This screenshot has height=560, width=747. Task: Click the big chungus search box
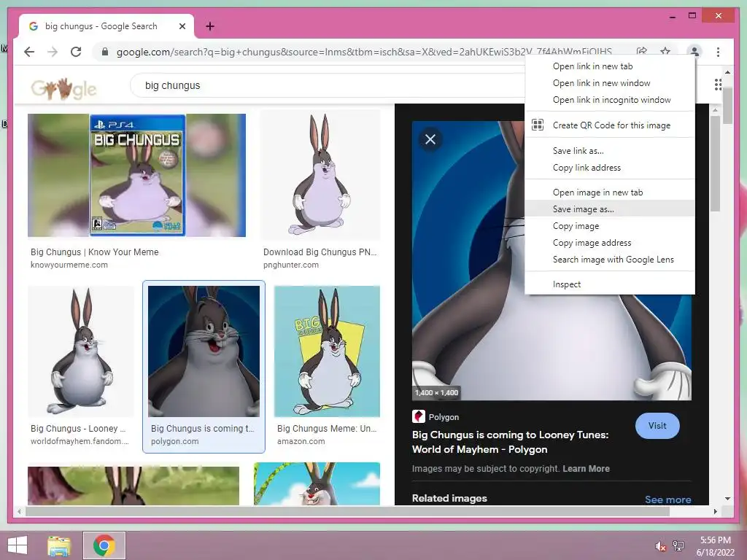[329, 86]
